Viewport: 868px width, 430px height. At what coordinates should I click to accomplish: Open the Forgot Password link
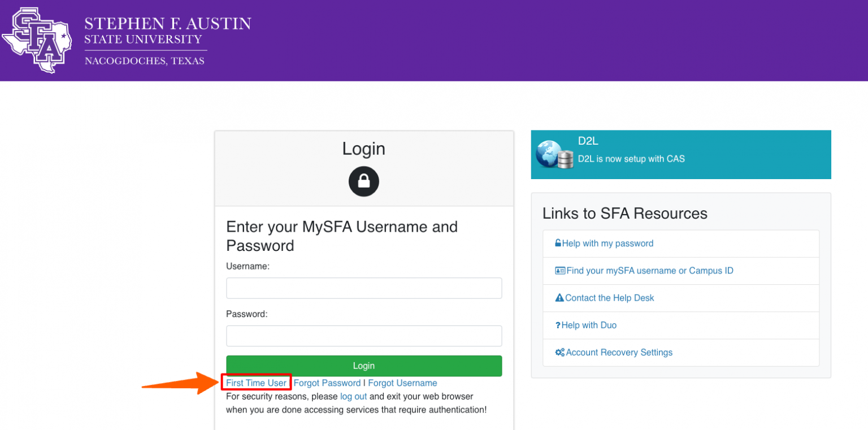[x=327, y=383]
